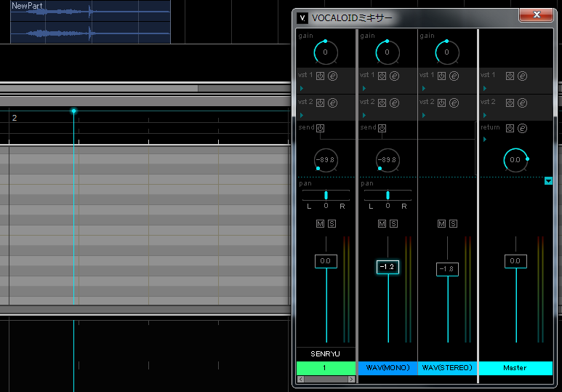
Task: Open return effect editor on Master channel
Action: (522, 129)
